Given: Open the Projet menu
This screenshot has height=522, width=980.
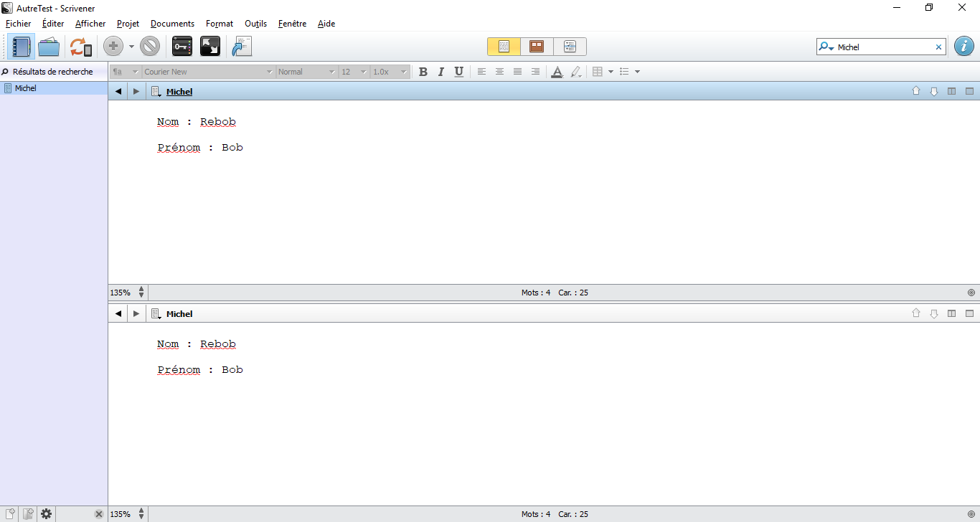Looking at the screenshot, I should click(x=128, y=24).
